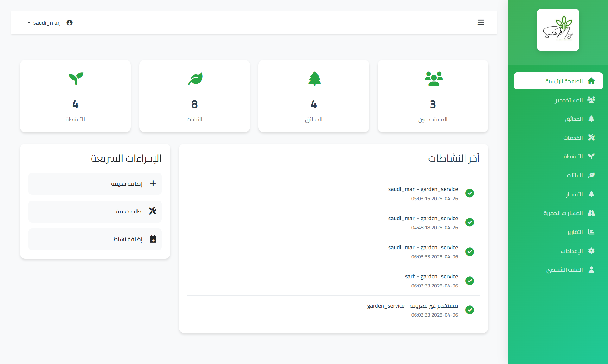This screenshot has width=608, height=364.
Task: Click the tree icon next to الحدائق in sidebar
Action: [591, 119]
